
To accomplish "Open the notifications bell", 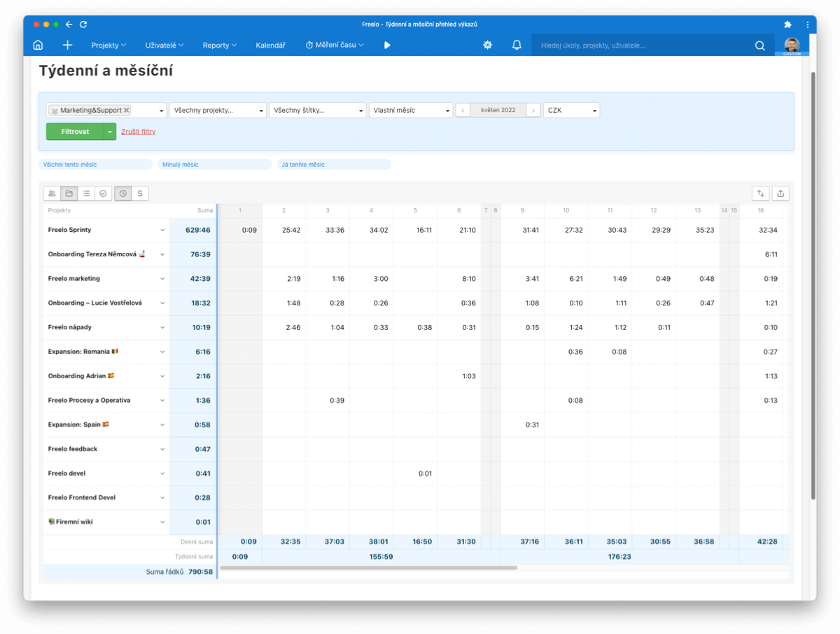I will point(517,45).
